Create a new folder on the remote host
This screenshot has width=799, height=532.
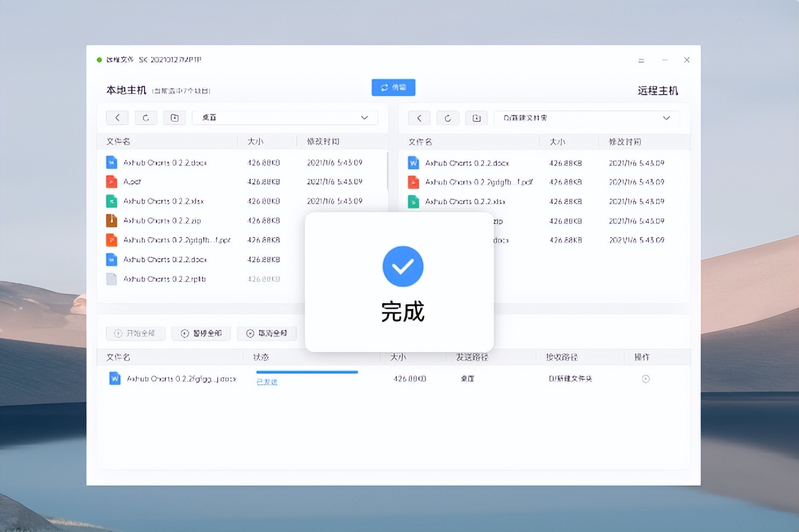pyautogui.click(x=476, y=118)
